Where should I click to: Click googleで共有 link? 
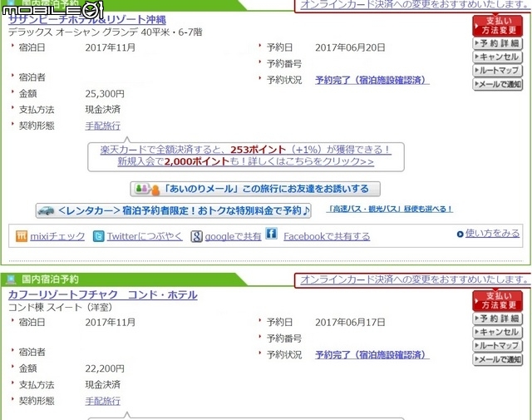[x=233, y=236]
